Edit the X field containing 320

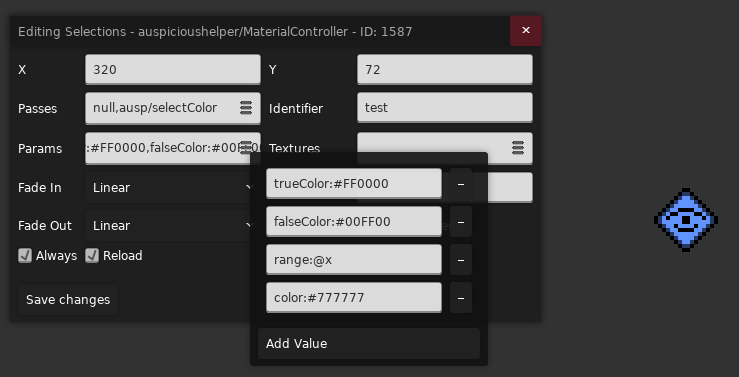(x=172, y=70)
